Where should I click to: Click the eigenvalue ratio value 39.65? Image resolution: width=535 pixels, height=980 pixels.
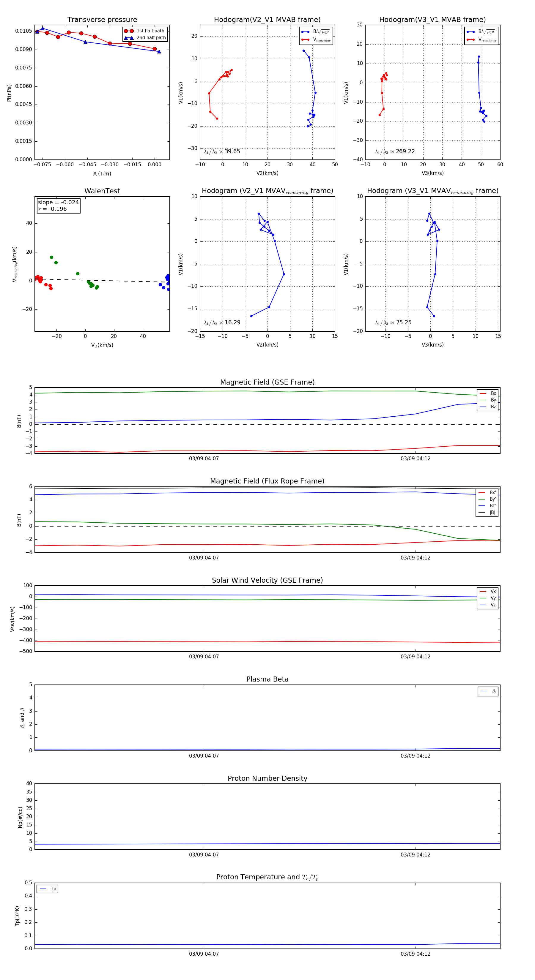tap(232, 151)
